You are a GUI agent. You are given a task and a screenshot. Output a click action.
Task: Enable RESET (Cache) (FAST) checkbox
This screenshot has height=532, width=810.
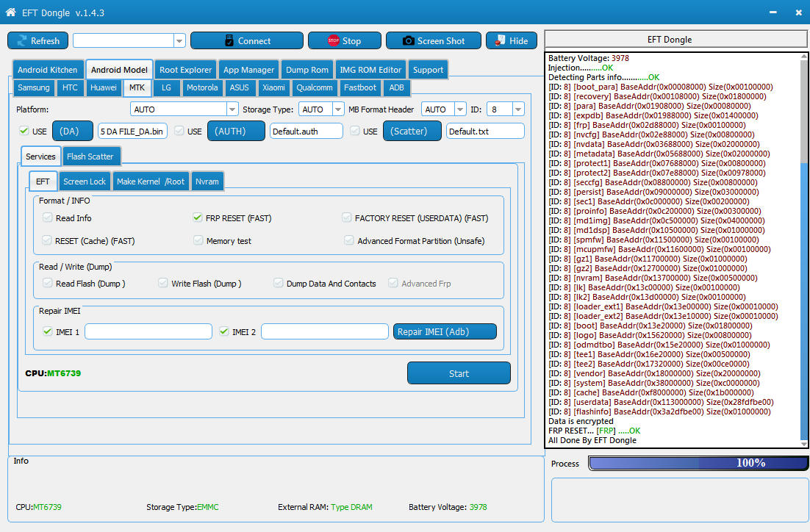point(47,240)
